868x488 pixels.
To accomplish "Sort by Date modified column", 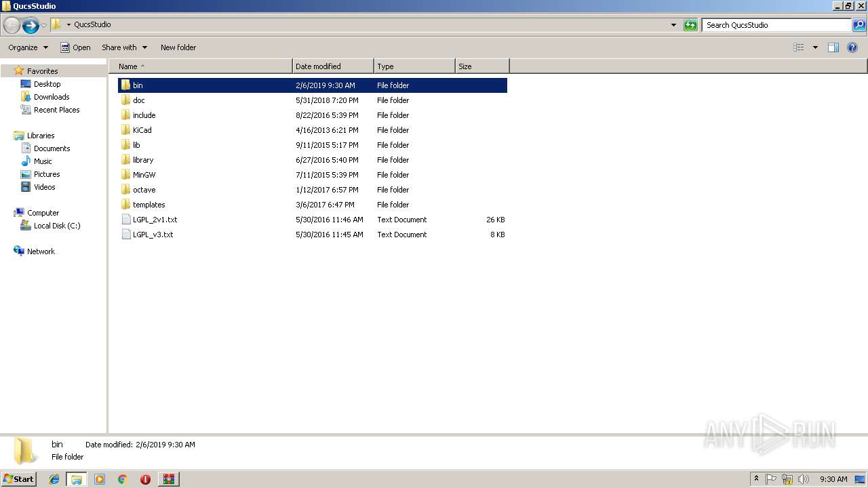I will coord(333,66).
